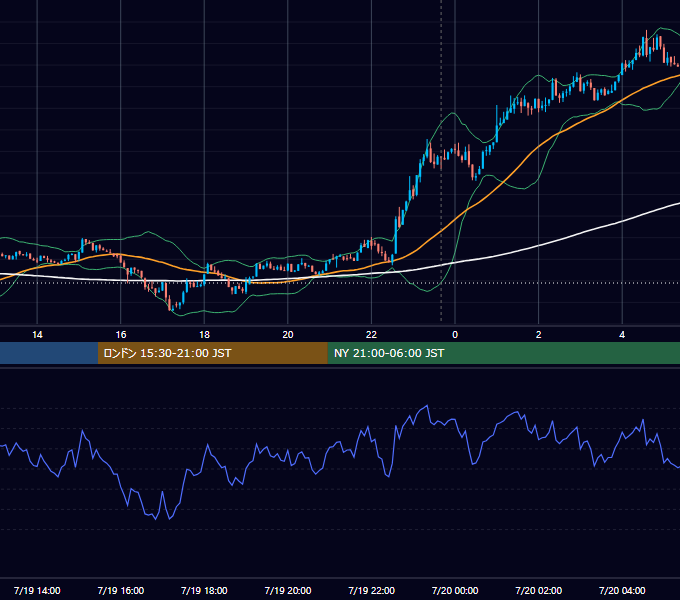680x600 pixels.
Task: Click the hour label 0 on price chart axis
Action: point(455,335)
